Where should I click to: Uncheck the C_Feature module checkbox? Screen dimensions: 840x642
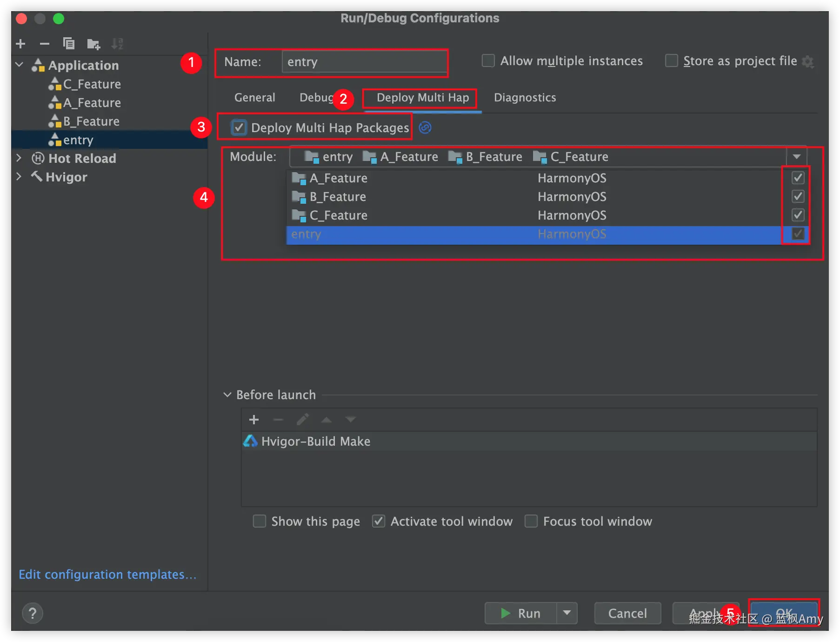coord(798,215)
